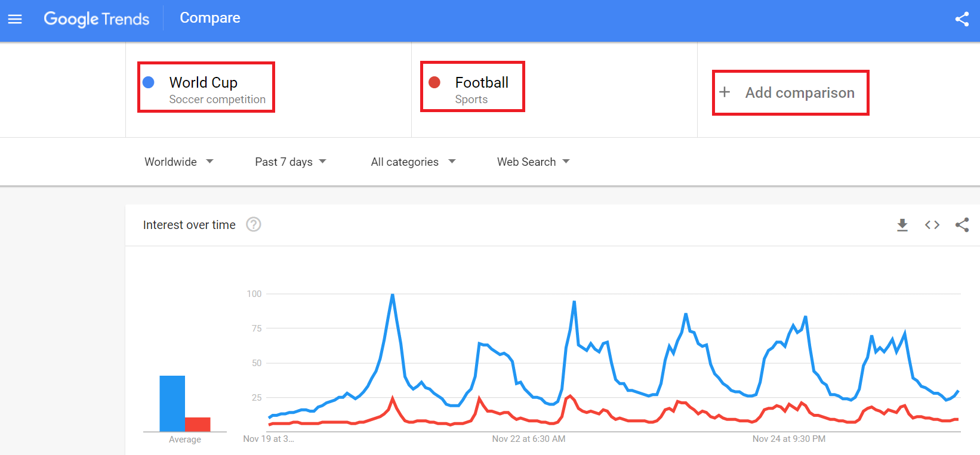Share the Interest over time chart
Screen dimensions: 980x455
pos(962,225)
